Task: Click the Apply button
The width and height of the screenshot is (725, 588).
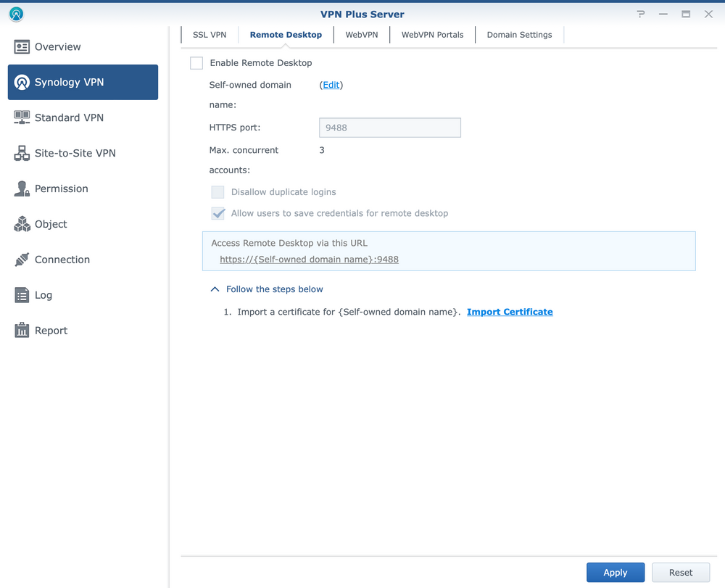Action: tap(616, 572)
